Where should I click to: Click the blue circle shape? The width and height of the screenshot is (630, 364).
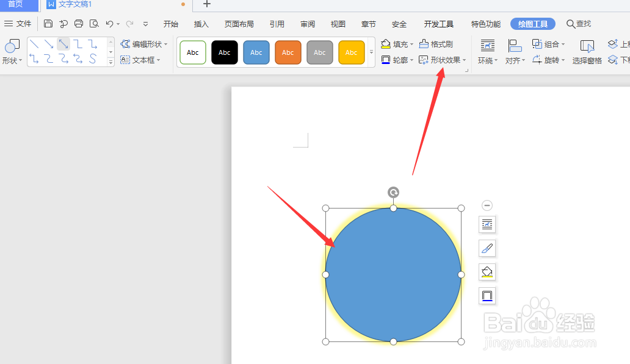point(393,275)
